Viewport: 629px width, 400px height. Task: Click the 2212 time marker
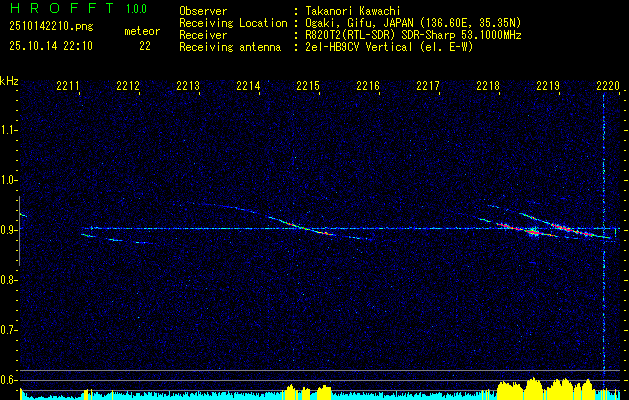128,85
